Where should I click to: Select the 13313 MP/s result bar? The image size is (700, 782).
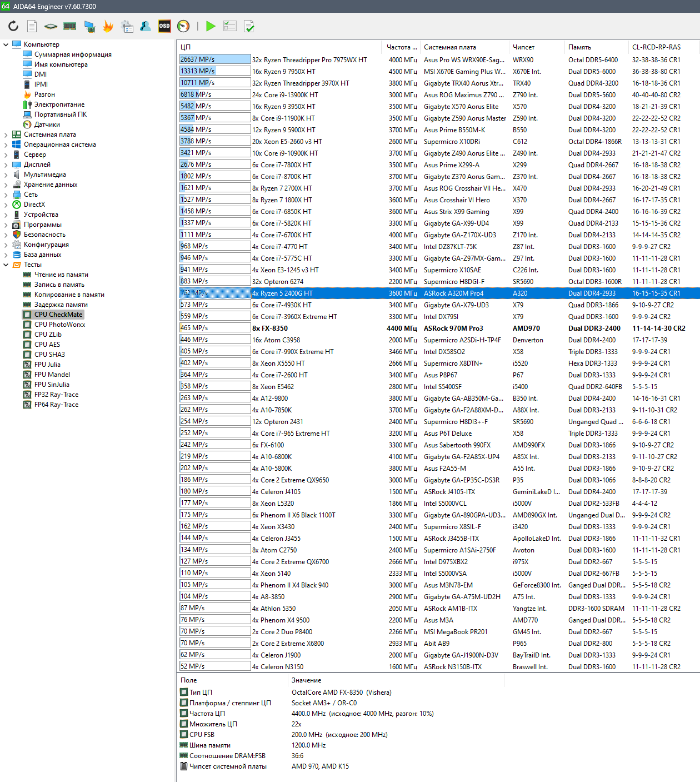click(215, 71)
